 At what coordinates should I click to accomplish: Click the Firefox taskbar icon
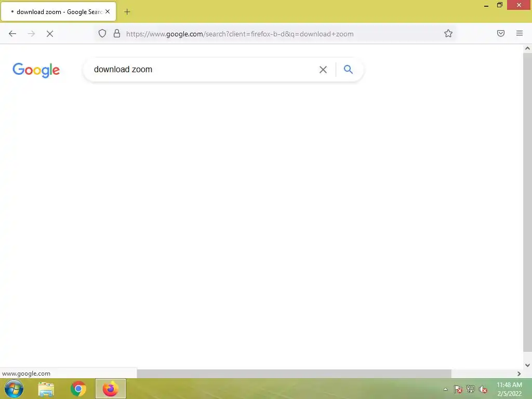[111, 389]
